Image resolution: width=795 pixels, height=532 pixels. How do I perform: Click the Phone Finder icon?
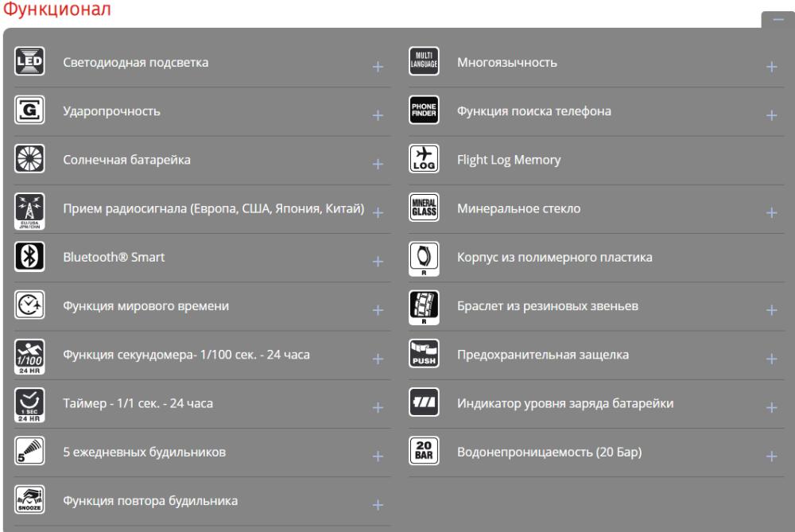[424, 111]
